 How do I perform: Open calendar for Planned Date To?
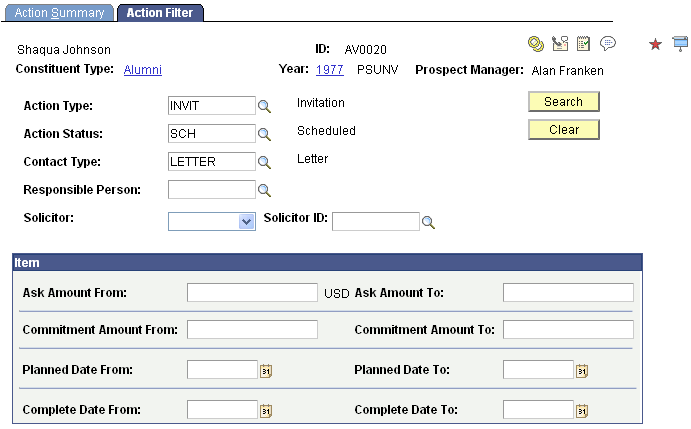click(582, 371)
